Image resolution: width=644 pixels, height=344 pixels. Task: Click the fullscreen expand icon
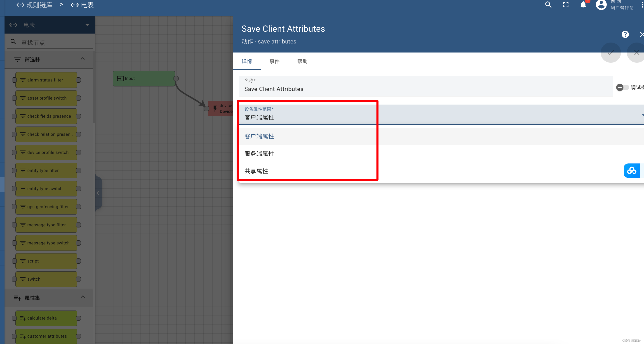click(x=566, y=5)
